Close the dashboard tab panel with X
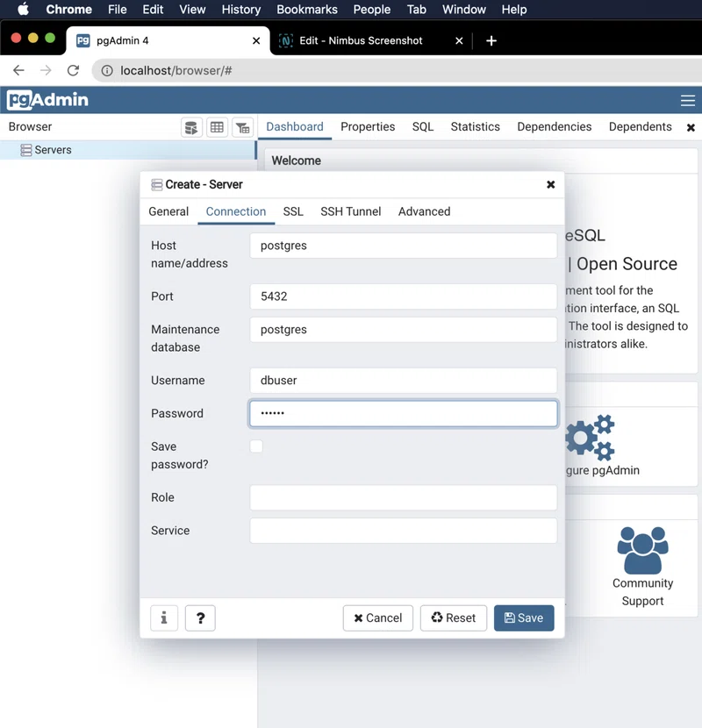The image size is (702, 728). 691,128
